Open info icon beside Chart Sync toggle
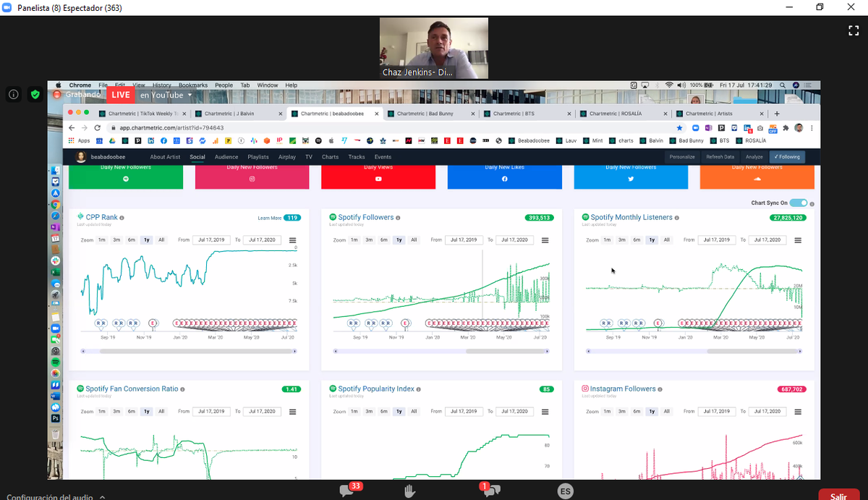 [x=812, y=204]
